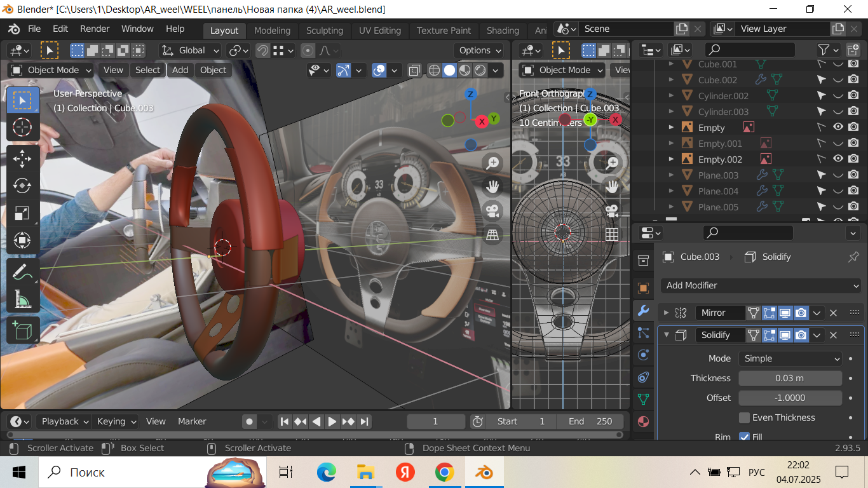Open the Render menu
The image size is (868, 488).
pyautogui.click(x=95, y=29)
